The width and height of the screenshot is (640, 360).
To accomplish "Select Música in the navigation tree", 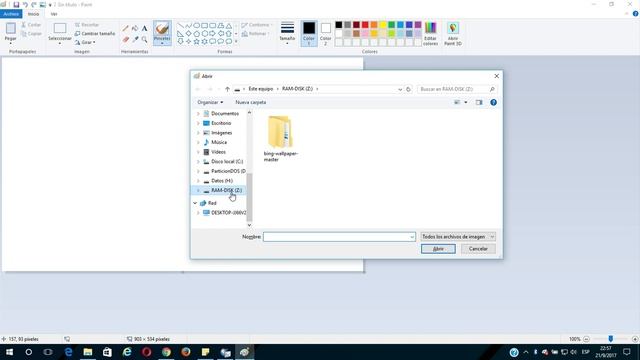I will [x=219, y=142].
